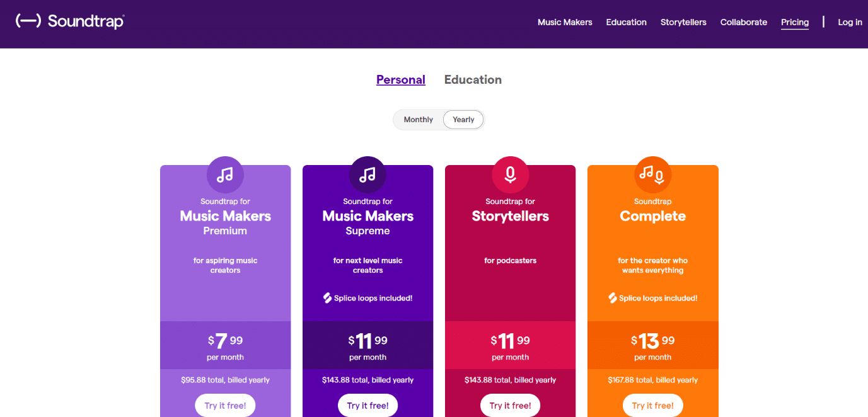This screenshot has width=868, height=417.
Task: Click "for podcasters" text
Action: pos(510,260)
